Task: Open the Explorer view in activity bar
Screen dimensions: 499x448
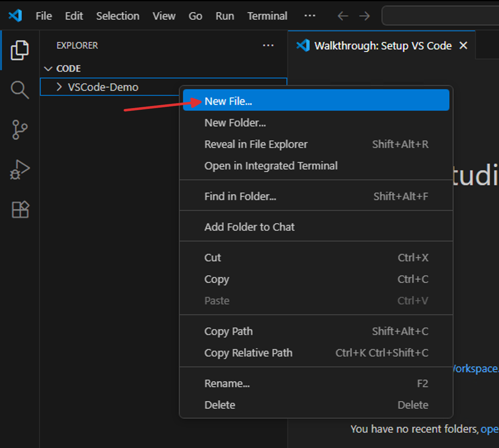Action: (19, 50)
